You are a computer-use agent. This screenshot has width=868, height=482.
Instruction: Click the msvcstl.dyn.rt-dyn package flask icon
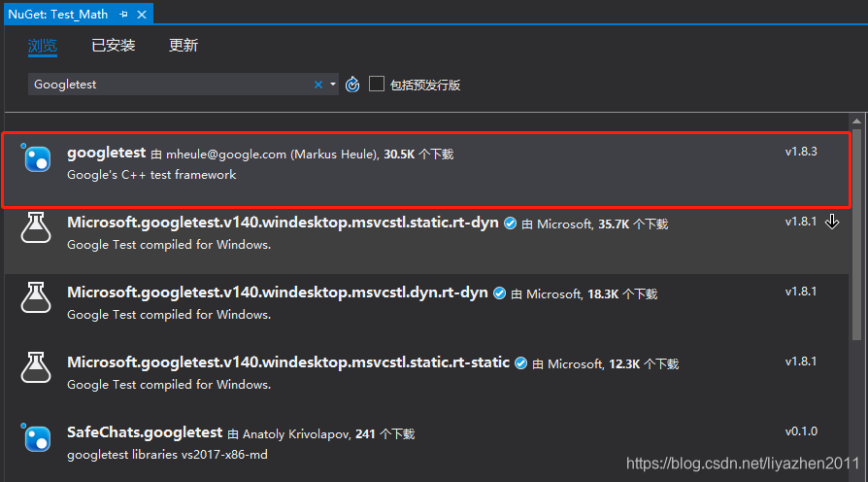pos(36,297)
